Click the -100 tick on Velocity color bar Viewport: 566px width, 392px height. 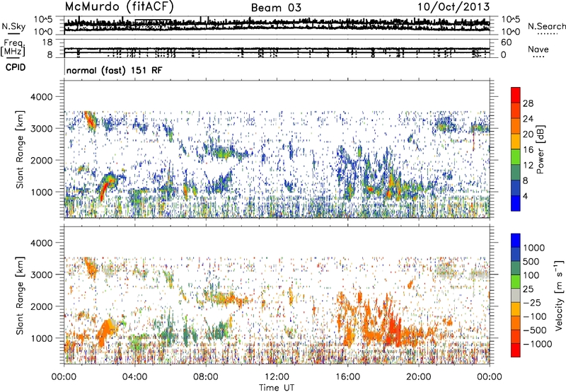(x=535, y=316)
